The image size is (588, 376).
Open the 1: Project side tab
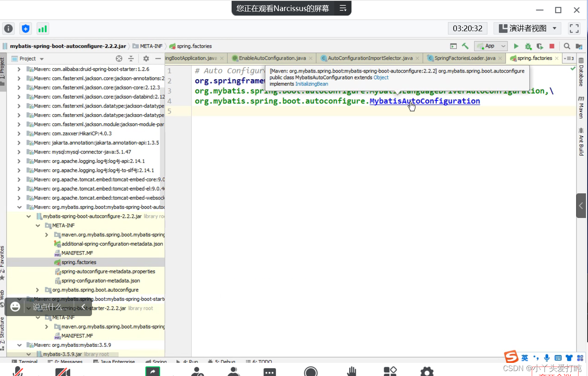coord(3,71)
